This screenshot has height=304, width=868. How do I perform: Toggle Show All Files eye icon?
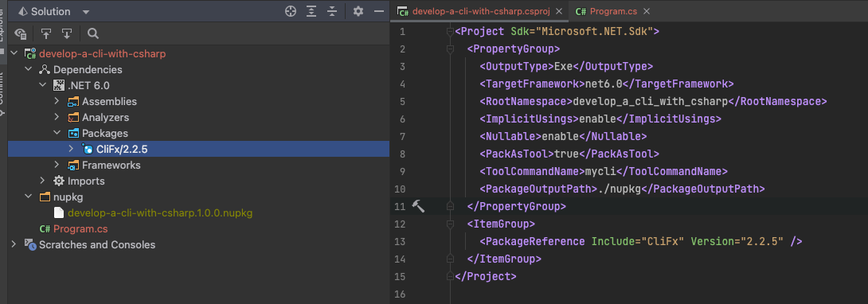(x=21, y=33)
